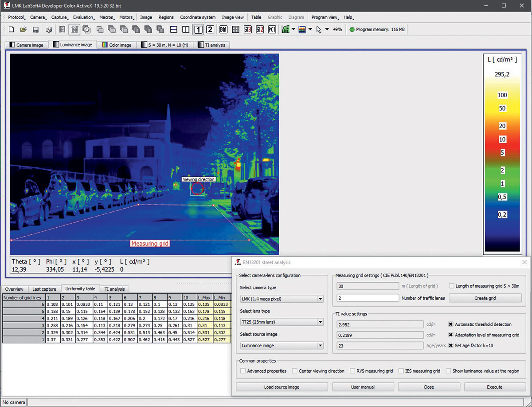The width and height of the screenshot is (532, 407).
Task: Click the Number of traffic lanes field
Action: (x=368, y=298)
